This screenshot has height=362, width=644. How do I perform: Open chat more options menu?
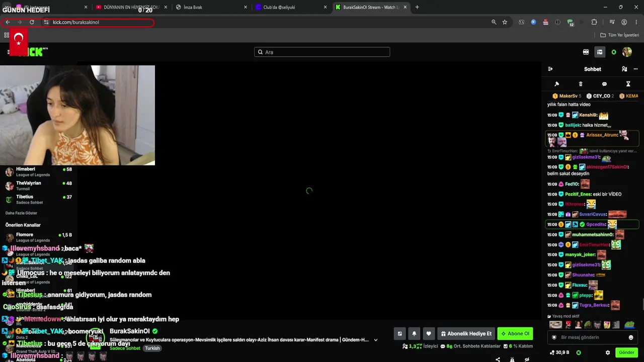[x=636, y=69]
